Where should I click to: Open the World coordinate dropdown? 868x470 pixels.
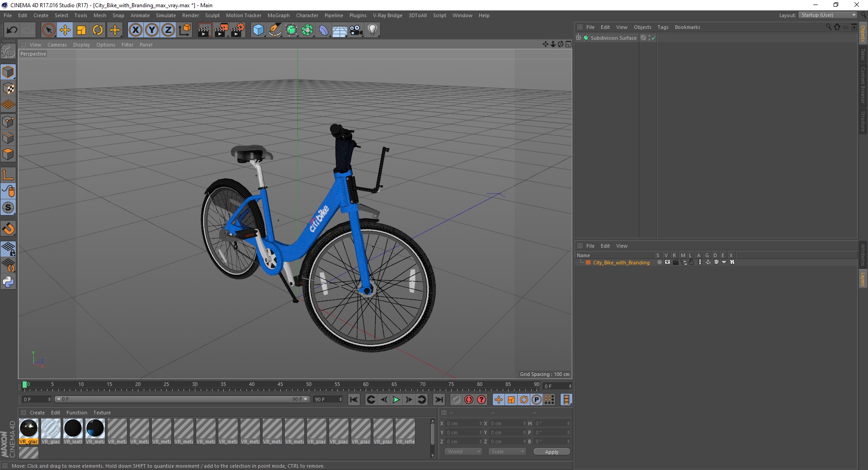tap(463, 451)
